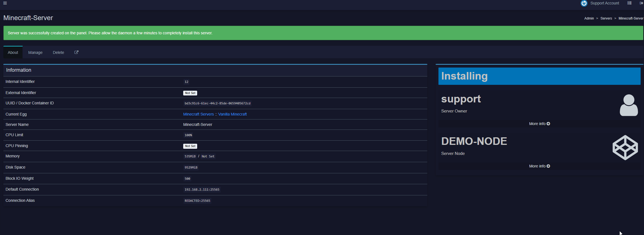
Task: Click the External Identifier Not Set badge
Action: coord(190,93)
